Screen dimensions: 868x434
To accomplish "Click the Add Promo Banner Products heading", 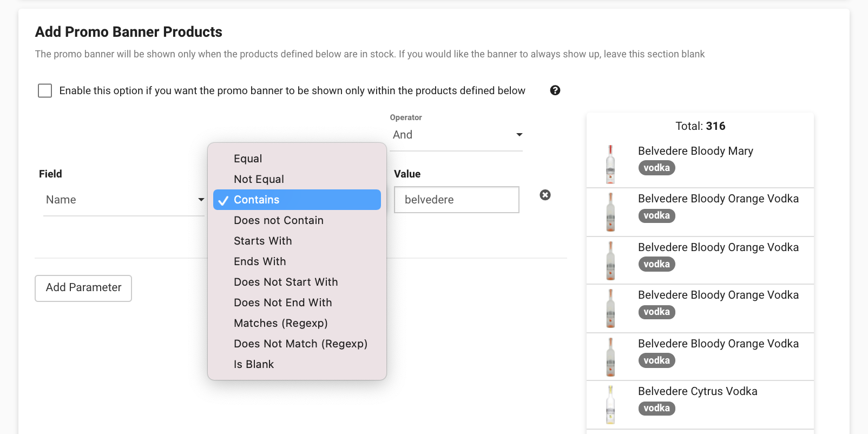I will click(x=129, y=32).
